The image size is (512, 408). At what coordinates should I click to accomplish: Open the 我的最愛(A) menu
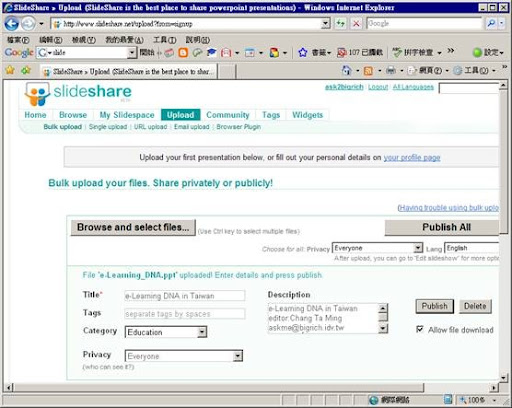pyautogui.click(x=124, y=40)
